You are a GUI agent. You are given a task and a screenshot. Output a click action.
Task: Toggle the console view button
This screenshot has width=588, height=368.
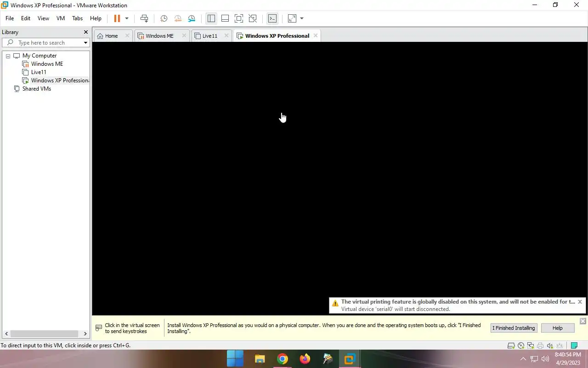click(x=272, y=18)
